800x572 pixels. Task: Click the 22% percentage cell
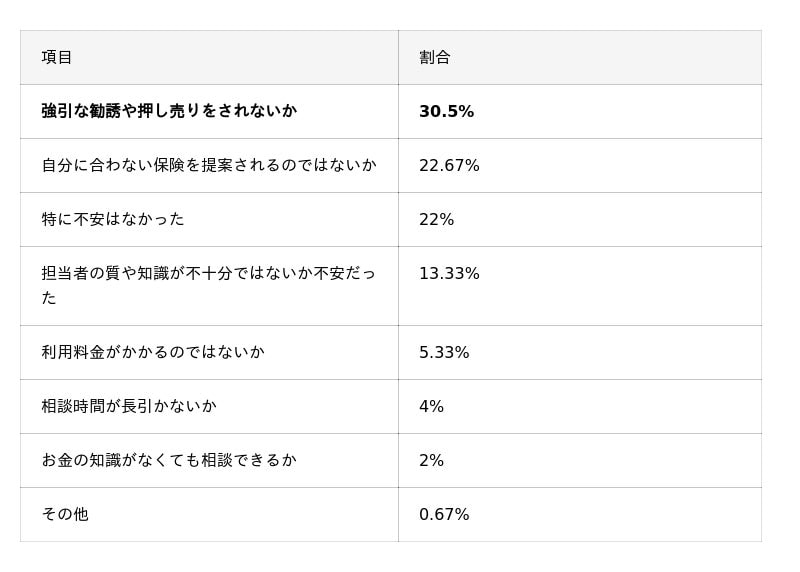click(x=436, y=219)
